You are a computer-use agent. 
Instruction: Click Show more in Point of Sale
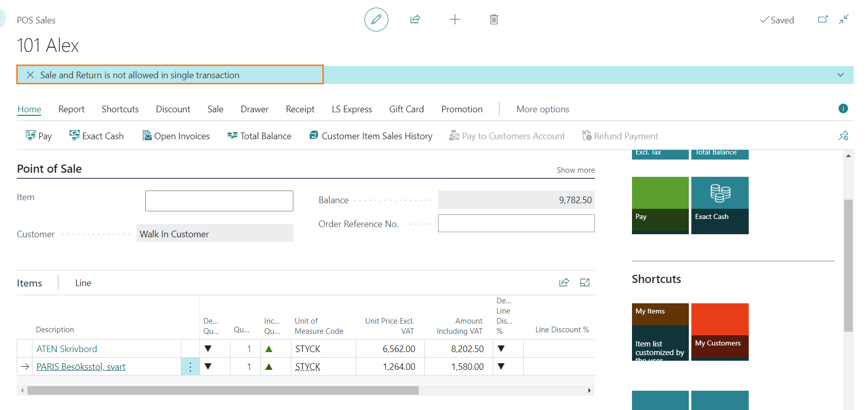coord(576,170)
